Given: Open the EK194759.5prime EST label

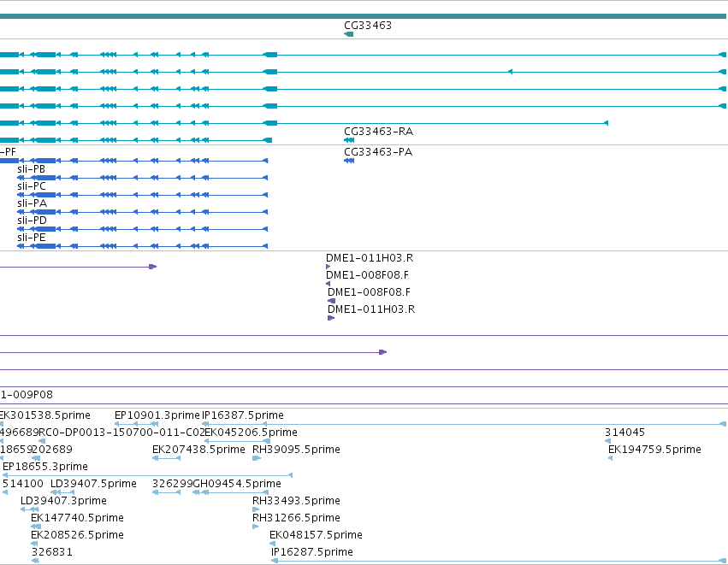Looking at the screenshot, I should coord(654,450).
